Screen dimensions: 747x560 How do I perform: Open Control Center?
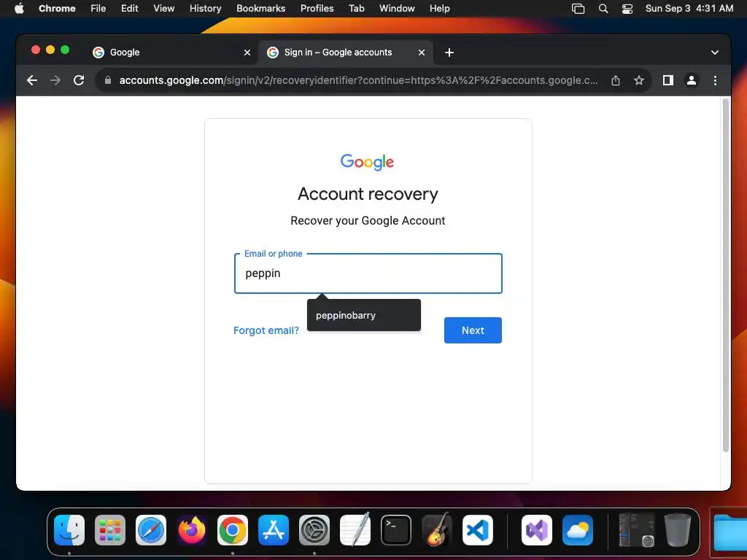pyautogui.click(x=627, y=9)
